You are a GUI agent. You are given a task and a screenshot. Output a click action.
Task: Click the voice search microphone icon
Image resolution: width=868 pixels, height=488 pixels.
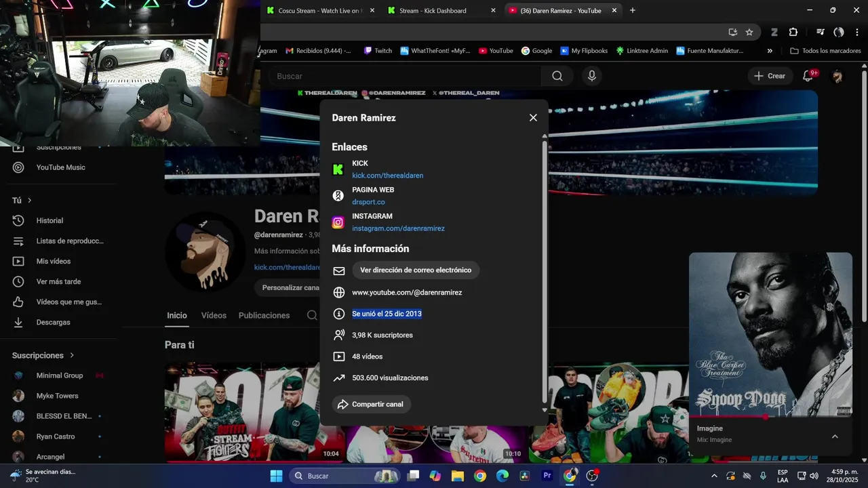pyautogui.click(x=592, y=76)
